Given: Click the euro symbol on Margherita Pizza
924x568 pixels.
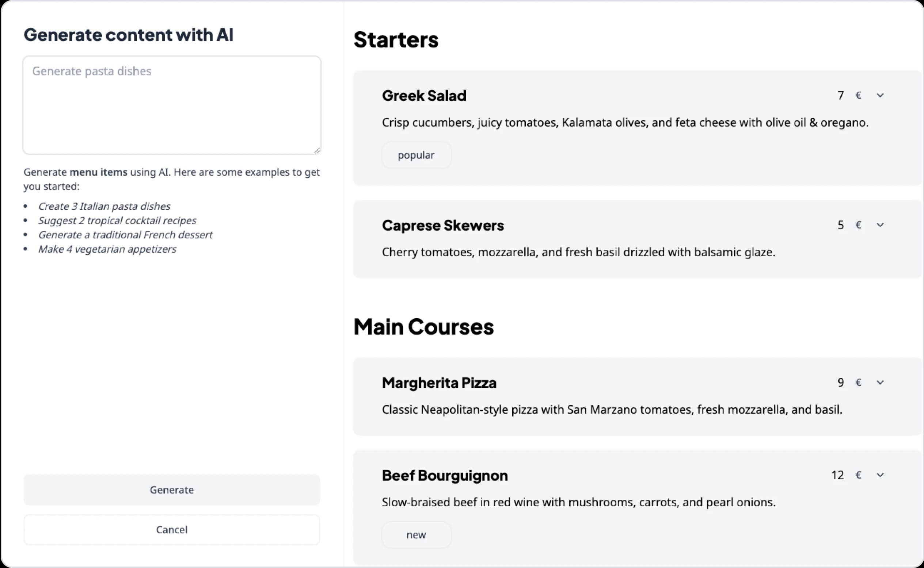Looking at the screenshot, I should point(858,383).
